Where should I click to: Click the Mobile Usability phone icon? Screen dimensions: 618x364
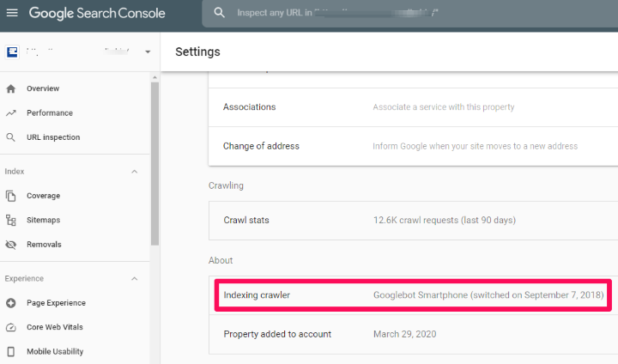11,352
